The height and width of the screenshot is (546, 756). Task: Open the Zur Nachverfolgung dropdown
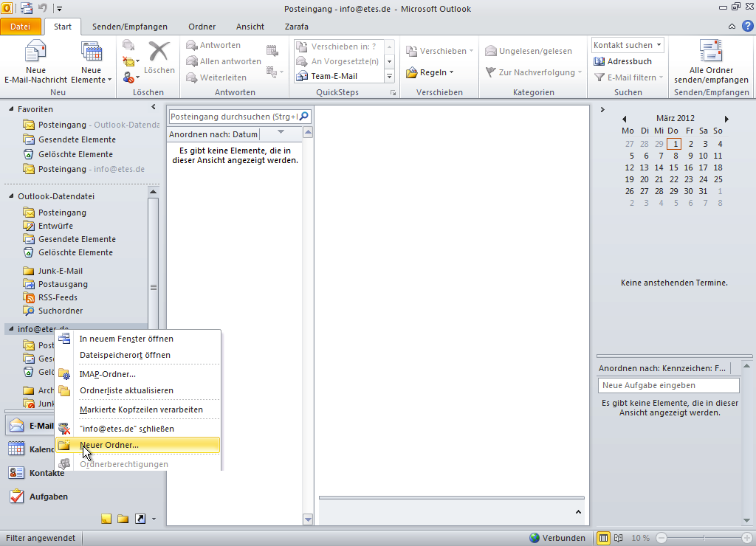point(534,72)
